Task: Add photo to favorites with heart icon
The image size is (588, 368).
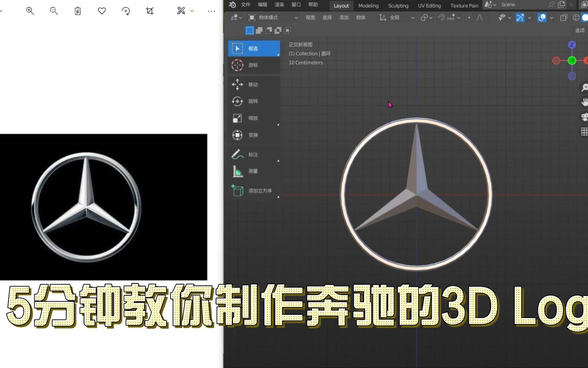Action: tap(102, 11)
